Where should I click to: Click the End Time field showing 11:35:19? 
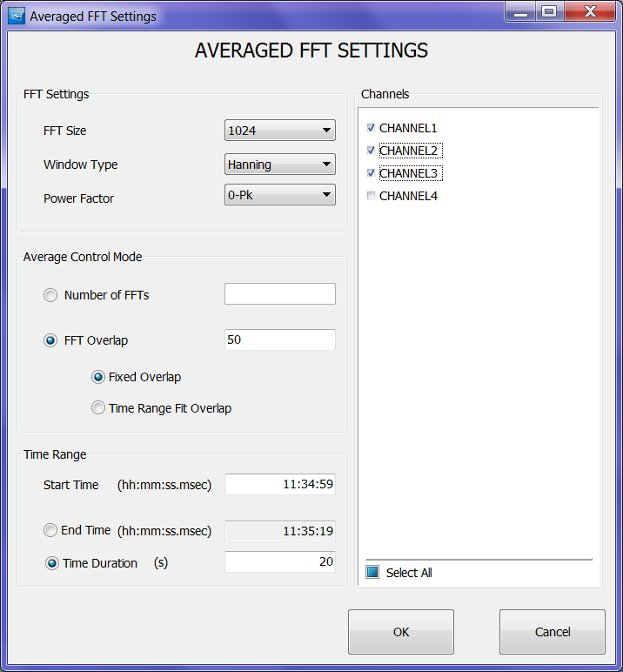coord(280,531)
